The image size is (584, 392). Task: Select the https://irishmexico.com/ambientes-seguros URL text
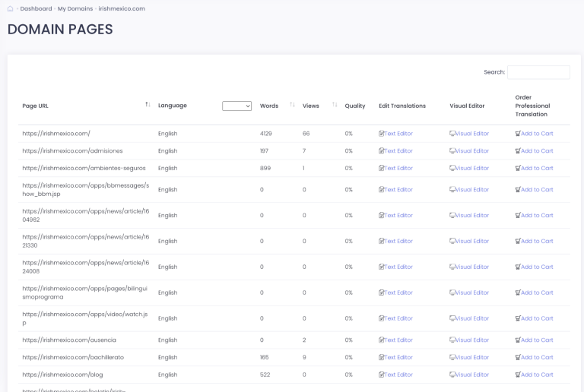[84, 168]
